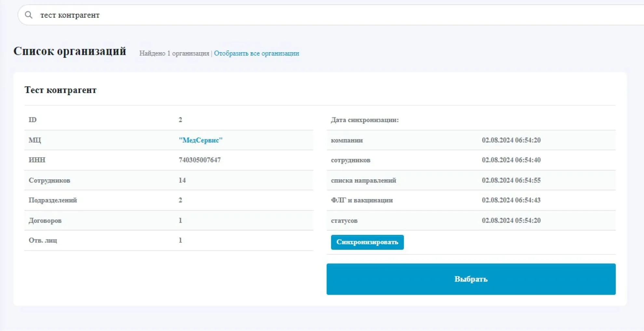Click the Сотрудников count 14
The width and height of the screenshot is (644, 331).
pyautogui.click(x=182, y=180)
